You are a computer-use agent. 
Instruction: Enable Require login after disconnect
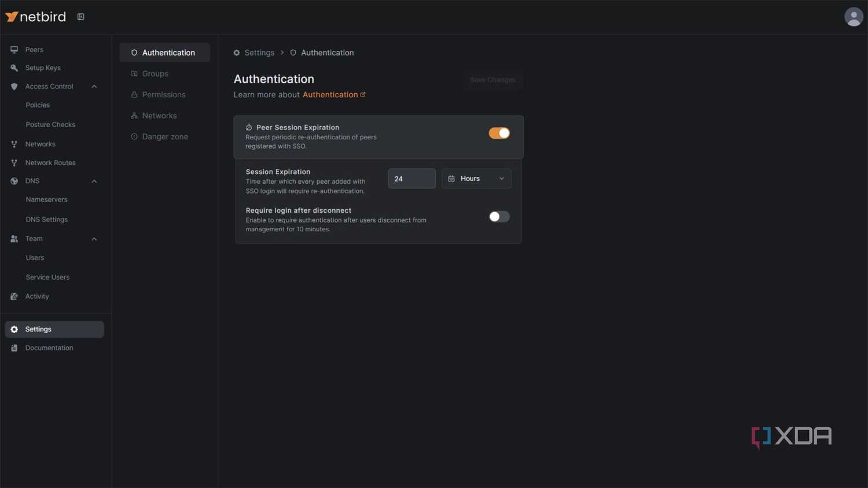coord(499,217)
